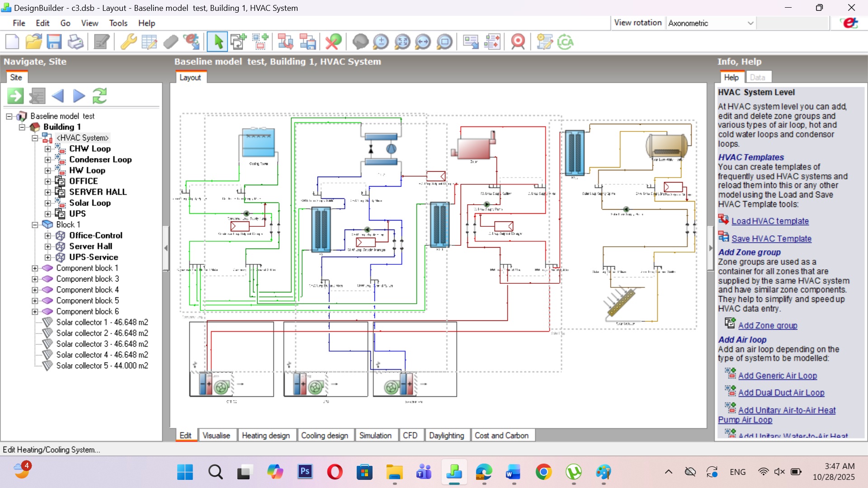Click the Load HVAC template link
This screenshot has height=488, width=868.
pos(770,221)
